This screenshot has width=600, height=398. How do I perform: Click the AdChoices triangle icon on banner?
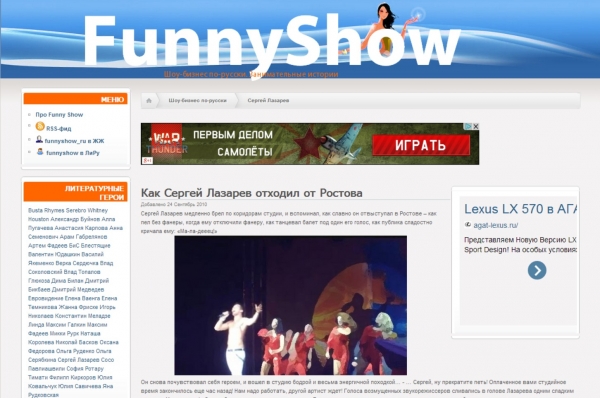468,126
